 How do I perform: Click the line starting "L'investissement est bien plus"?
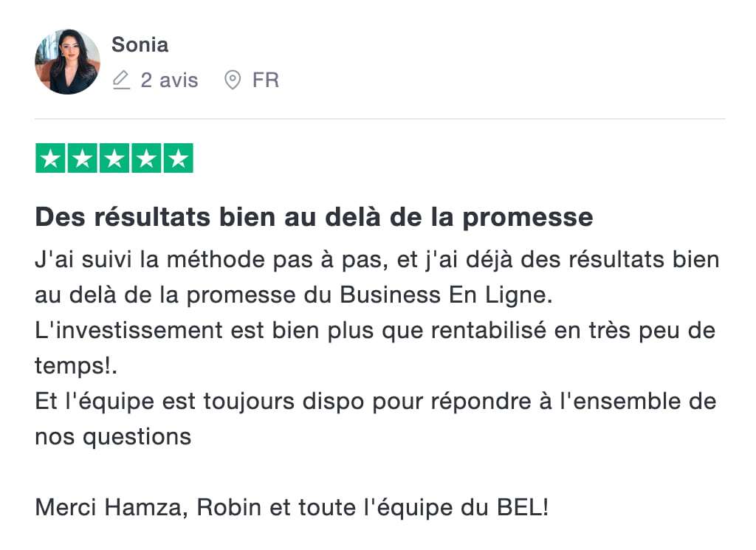point(375,331)
